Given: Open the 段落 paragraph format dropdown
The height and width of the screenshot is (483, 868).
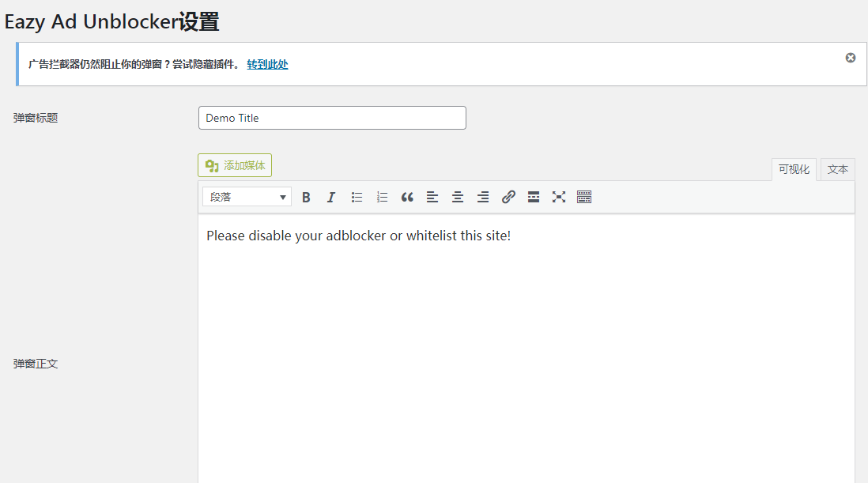Looking at the screenshot, I should 247,197.
